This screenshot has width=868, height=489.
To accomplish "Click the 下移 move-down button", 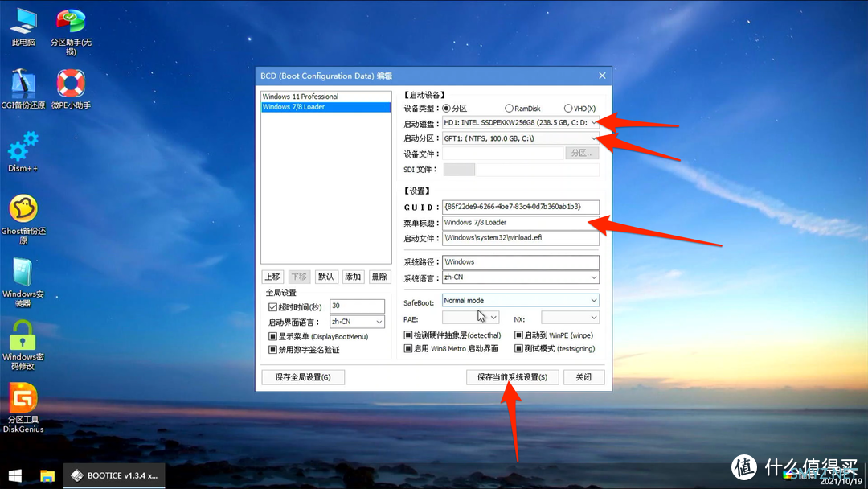I will (x=299, y=277).
